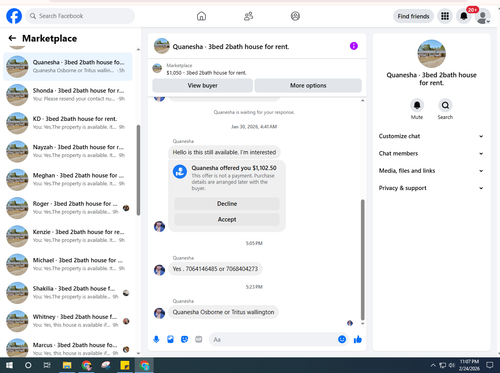Open Marcus conversation in list
Image resolution: width=500 pixels, height=373 pixels.
pyautogui.click(x=68, y=347)
